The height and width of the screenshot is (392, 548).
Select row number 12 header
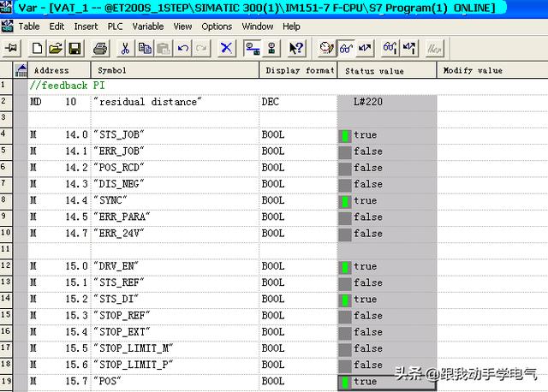6,265
